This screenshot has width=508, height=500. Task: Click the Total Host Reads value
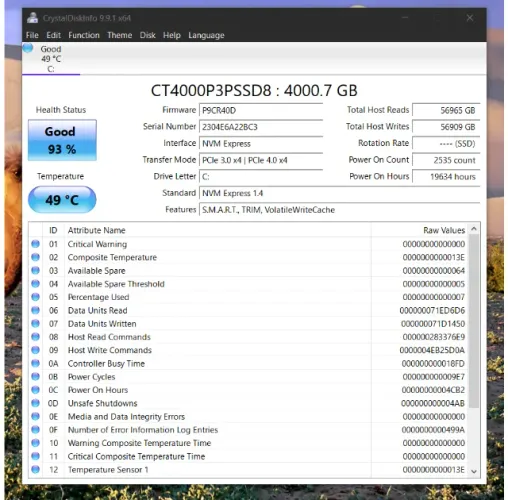(x=446, y=110)
